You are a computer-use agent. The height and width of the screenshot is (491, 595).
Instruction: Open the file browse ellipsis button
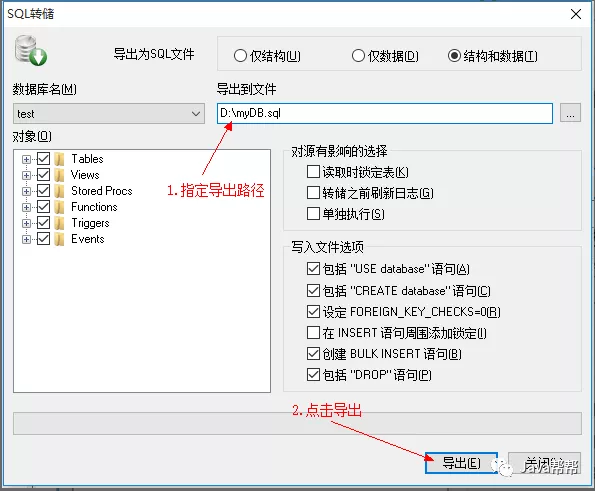[570, 113]
